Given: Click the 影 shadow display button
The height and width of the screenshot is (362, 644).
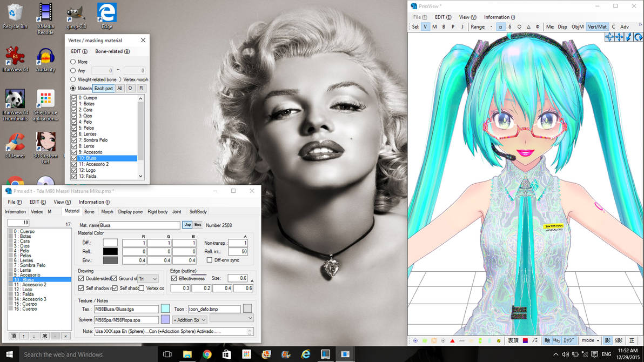Looking at the screenshot, I should [x=607, y=340].
